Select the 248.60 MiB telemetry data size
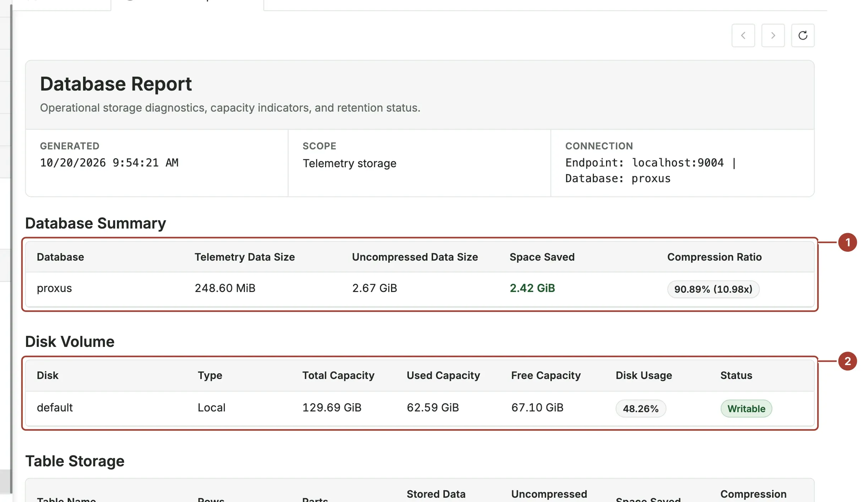The width and height of the screenshot is (868, 502). pyautogui.click(x=225, y=288)
